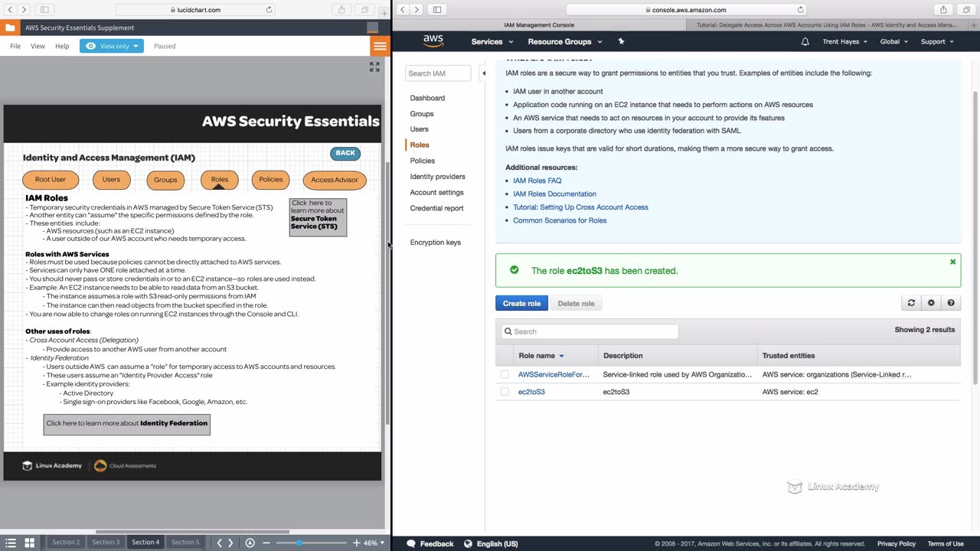Open Tutorial: Setting Up Cross Account Access link
Screen dimensions: 980x551
580,207
